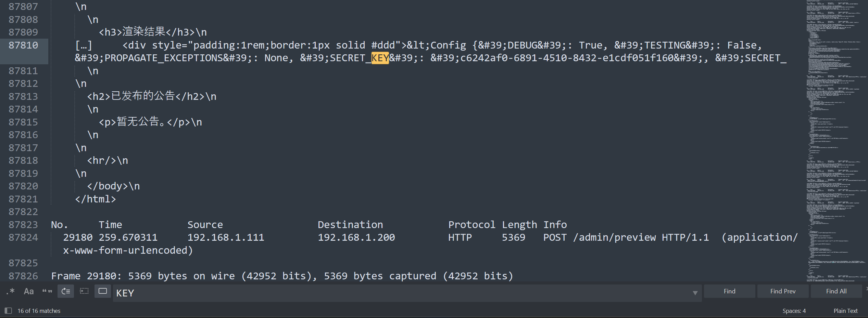This screenshot has height=318, width=868.
Task: Open the search history dropdown arrow
Action: (x=695, y=293)
